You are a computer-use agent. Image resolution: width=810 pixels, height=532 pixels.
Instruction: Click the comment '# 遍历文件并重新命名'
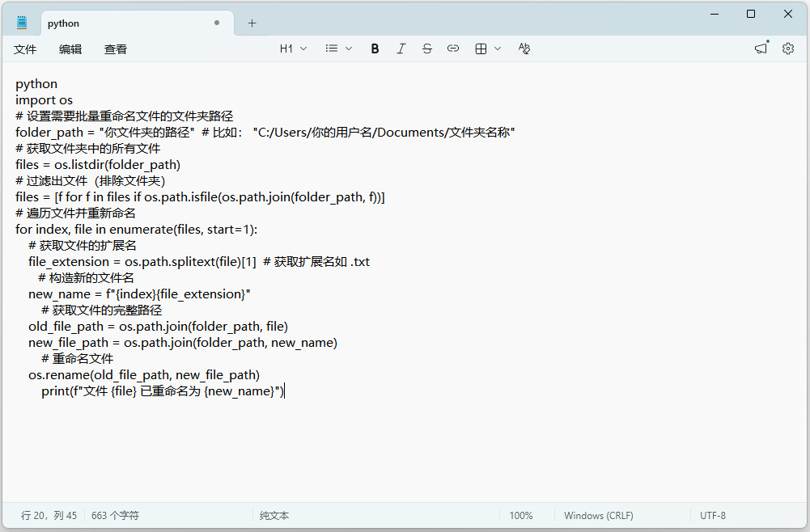pos(75,213)
